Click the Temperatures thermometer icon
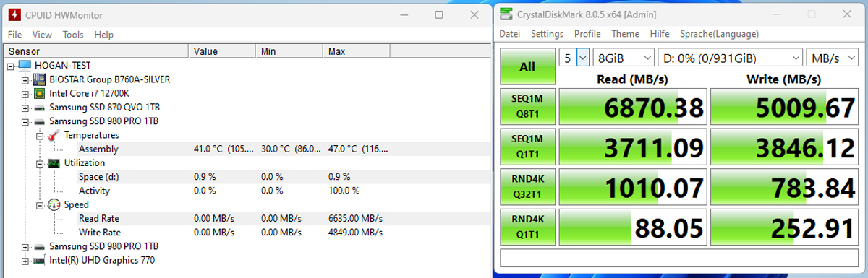868x278 pixels. click(54, 135)
